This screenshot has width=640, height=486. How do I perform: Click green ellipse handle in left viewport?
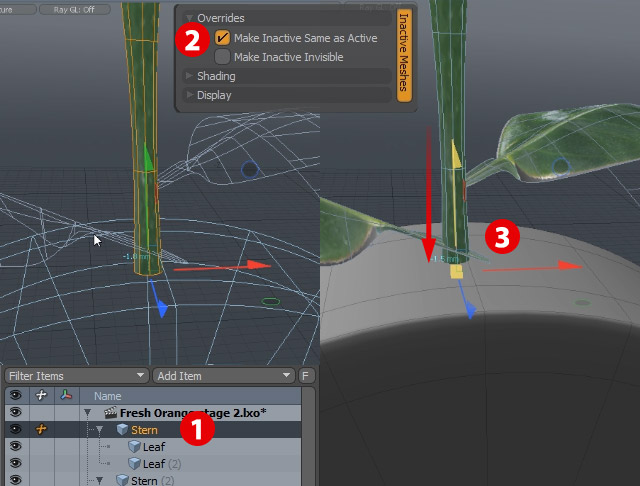tap(271, 302)
